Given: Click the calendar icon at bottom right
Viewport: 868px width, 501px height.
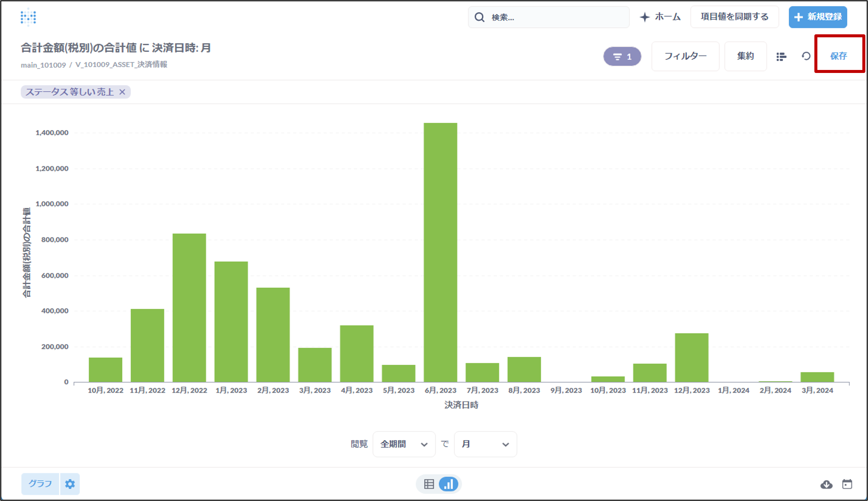Looking at the screenshot, I should point(847,484).
